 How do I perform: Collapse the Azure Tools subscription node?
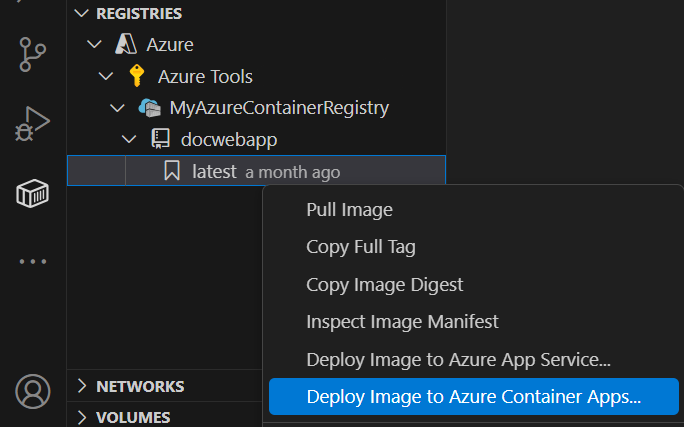tap(106, 76)
